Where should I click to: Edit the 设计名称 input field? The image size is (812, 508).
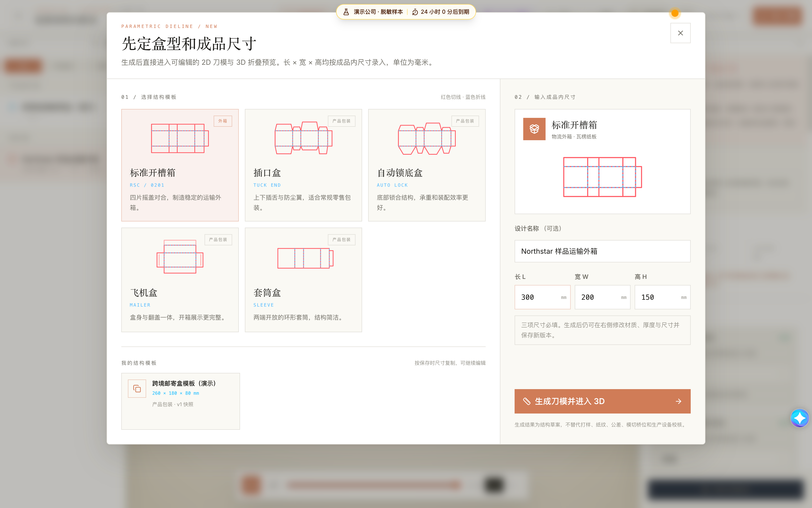602,251
